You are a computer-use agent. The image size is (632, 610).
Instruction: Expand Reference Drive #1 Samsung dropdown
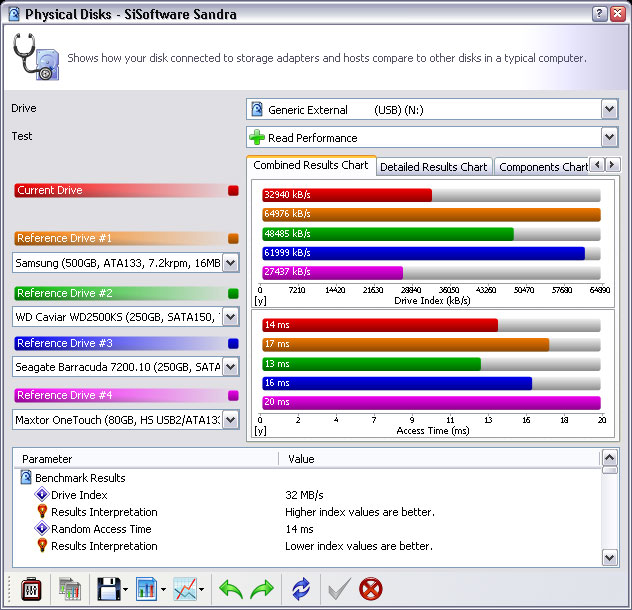pos(231,263)
